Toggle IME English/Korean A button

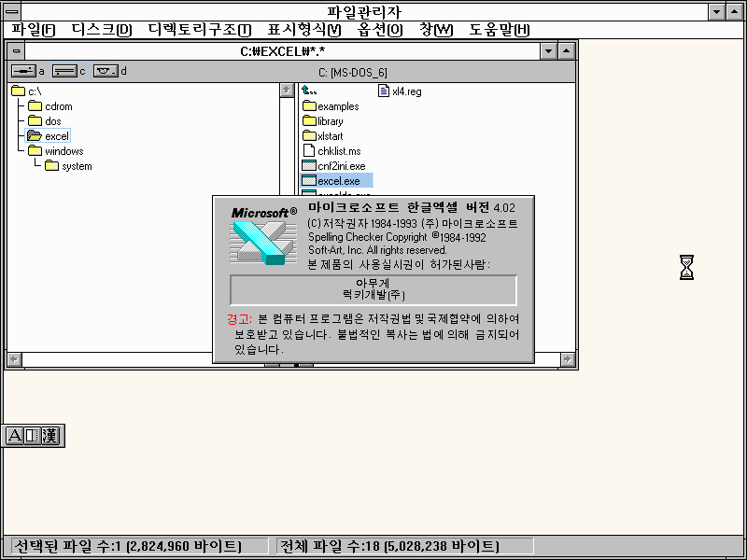pyautogui.click(x=14, y=435)
